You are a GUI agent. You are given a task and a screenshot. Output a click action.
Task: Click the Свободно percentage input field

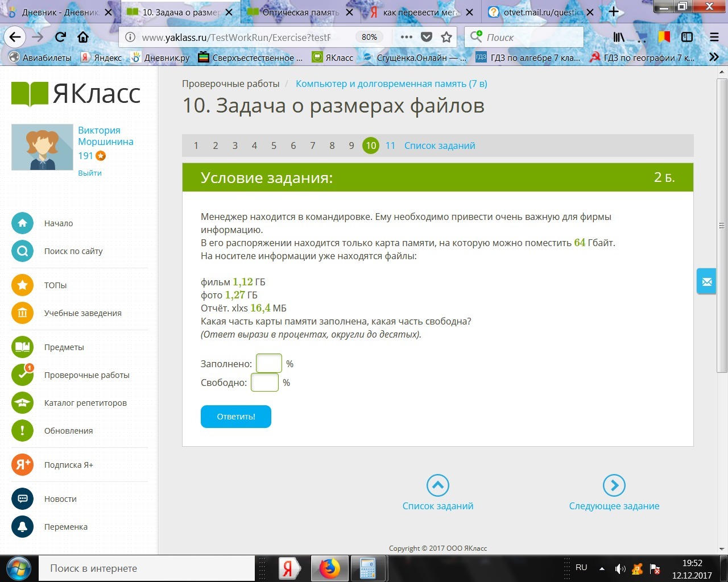coord(264,383)
